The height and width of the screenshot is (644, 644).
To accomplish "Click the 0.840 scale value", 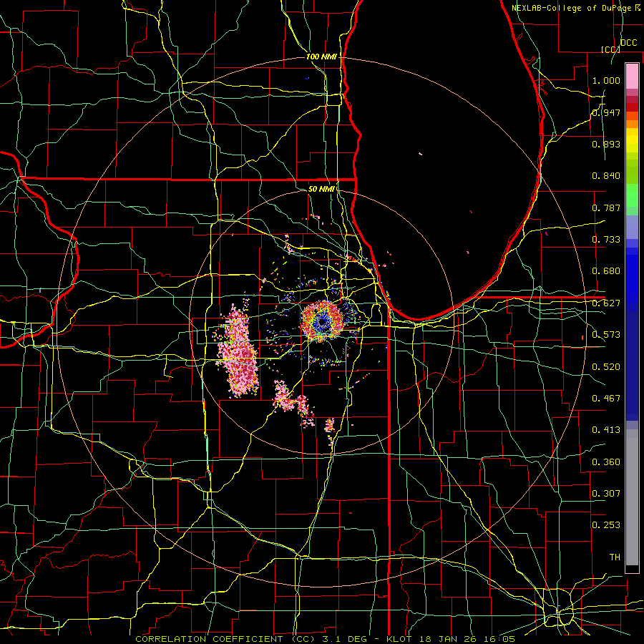I will (x=606, y=176).
